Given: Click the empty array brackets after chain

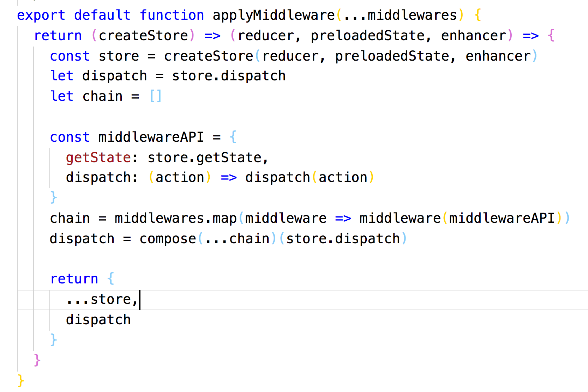Looking at the screenshot, I should tap(156, 96).
